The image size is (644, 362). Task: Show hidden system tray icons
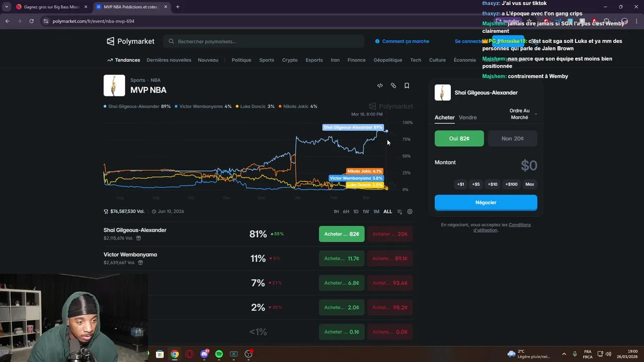[564, 354]
